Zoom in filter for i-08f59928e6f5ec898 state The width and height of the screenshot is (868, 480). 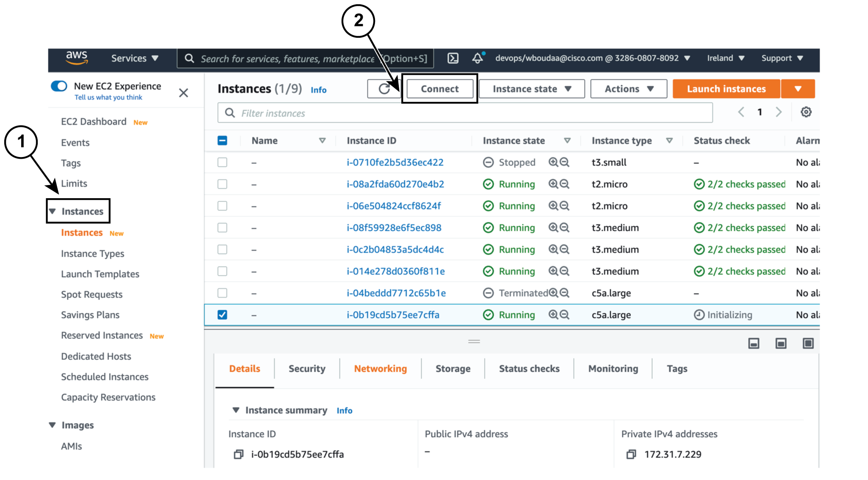tap(553, 227)
